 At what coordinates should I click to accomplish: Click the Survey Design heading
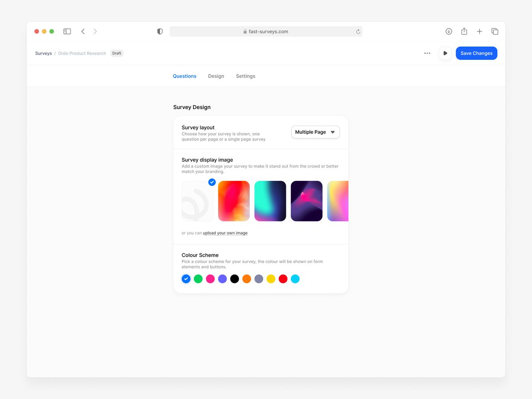pos(192,107)
